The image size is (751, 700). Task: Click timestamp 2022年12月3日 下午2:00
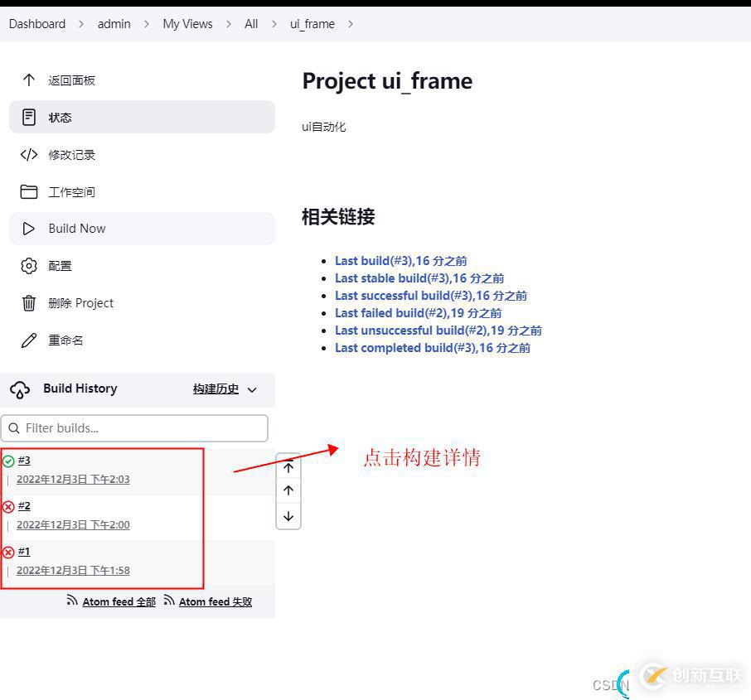coord(73,524)
